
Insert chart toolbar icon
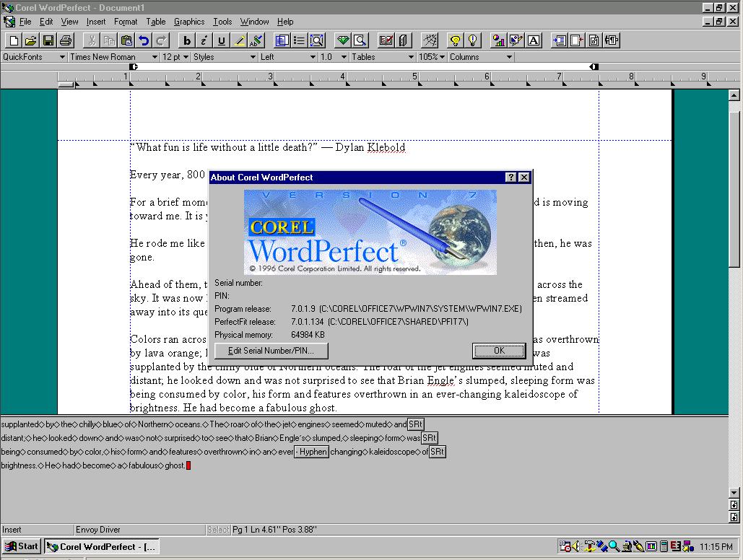pyautogui.click(x=498, y=40)
